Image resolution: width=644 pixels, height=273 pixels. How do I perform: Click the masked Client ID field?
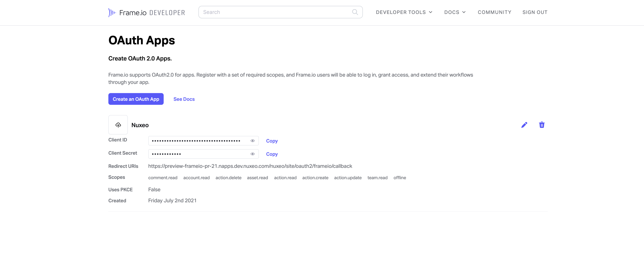point(203,141)
